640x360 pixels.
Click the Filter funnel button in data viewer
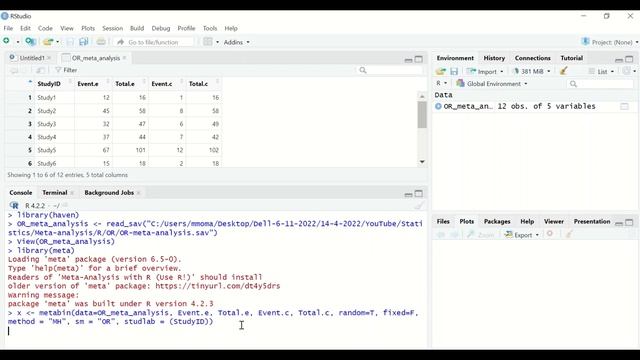[66, 70]
